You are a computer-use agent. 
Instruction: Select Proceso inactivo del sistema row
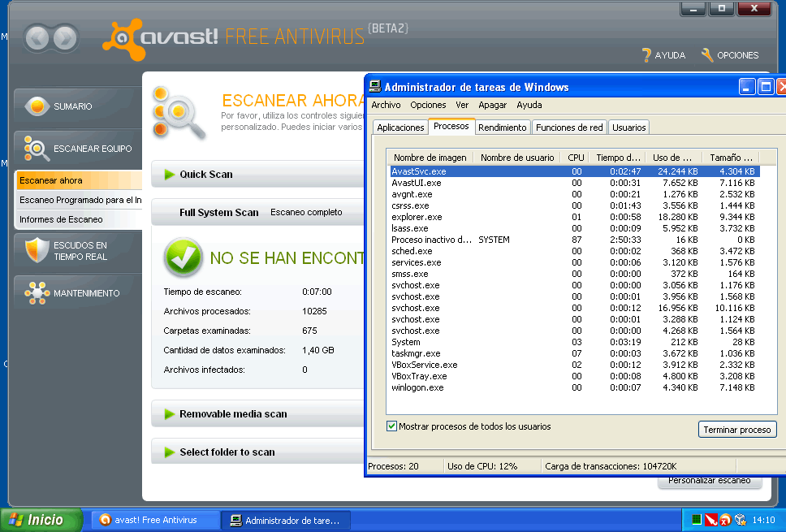575,240
